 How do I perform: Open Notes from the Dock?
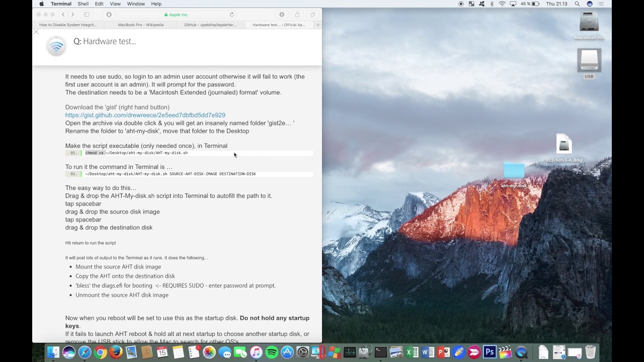click(x=178, y=352)
